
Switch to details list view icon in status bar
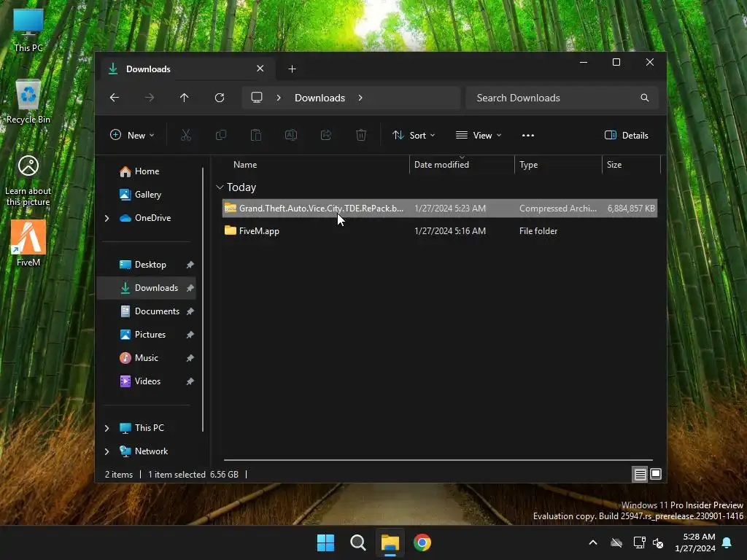640,474
